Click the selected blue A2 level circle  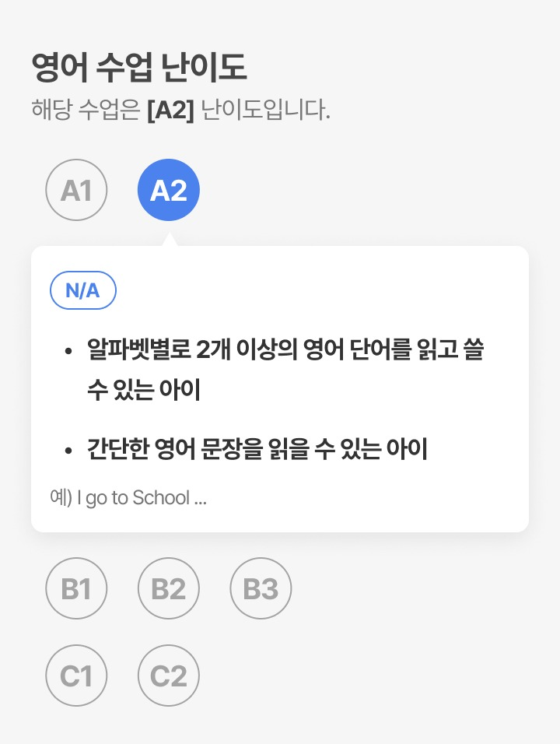[x=169, y=190]
